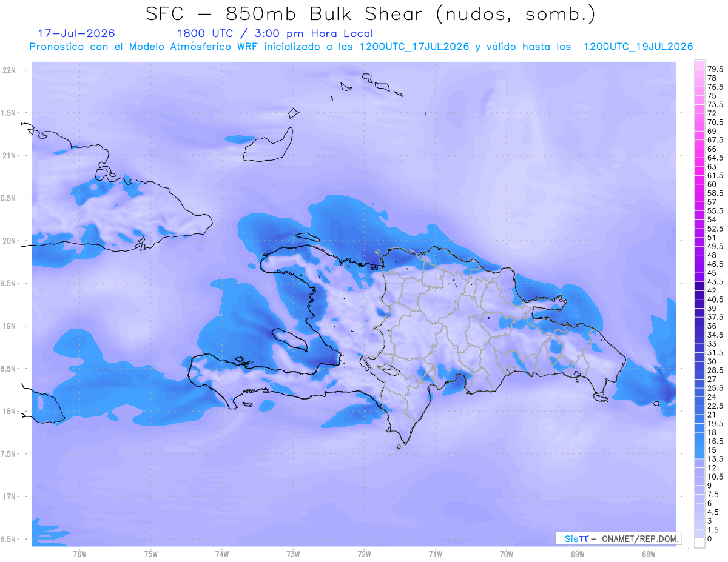Screen dimensions: 728x562
Task: Click the colorbar value "69"
Action: click(712, 132)
